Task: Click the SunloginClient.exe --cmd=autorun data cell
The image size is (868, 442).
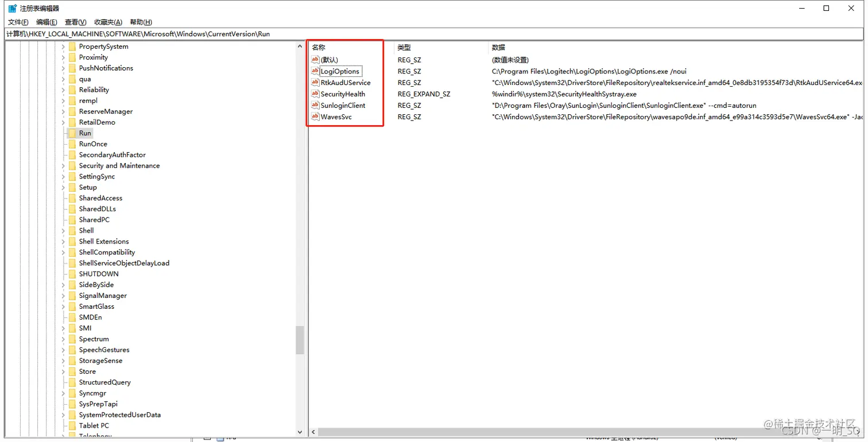Action: point(625,106)
